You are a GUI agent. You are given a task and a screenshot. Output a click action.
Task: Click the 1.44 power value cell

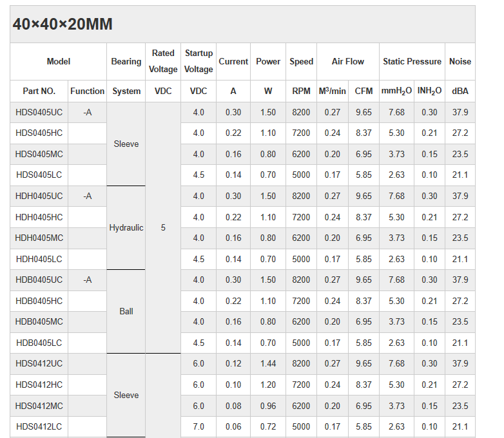pyautogui.click(x=268, y=364)
